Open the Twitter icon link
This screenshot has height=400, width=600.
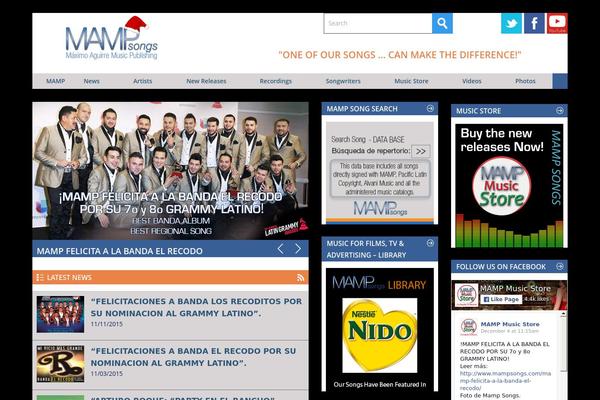coord(511,23)
